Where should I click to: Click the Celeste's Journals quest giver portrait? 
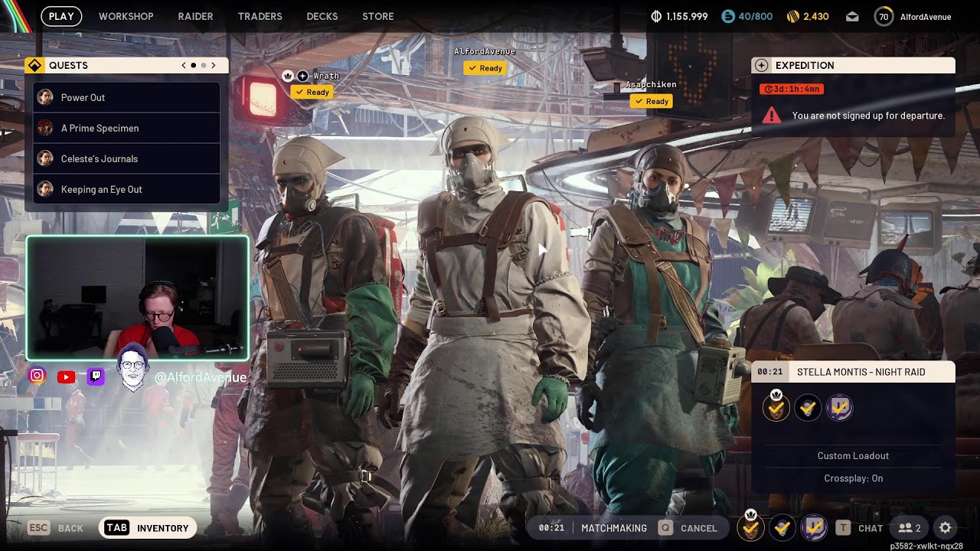click(x=45, y=158)
